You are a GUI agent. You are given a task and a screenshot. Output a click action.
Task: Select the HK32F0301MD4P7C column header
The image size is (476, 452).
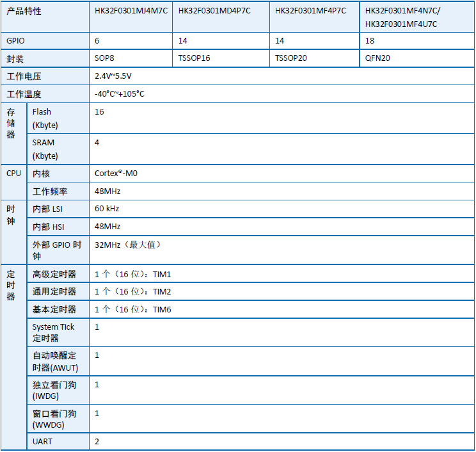point(214,11)
